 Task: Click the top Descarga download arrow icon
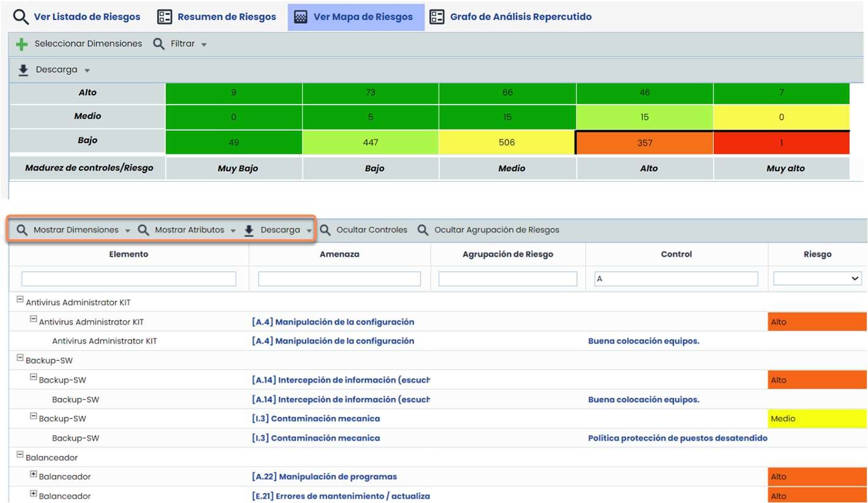pyautogui.click(x=23, y=70)
